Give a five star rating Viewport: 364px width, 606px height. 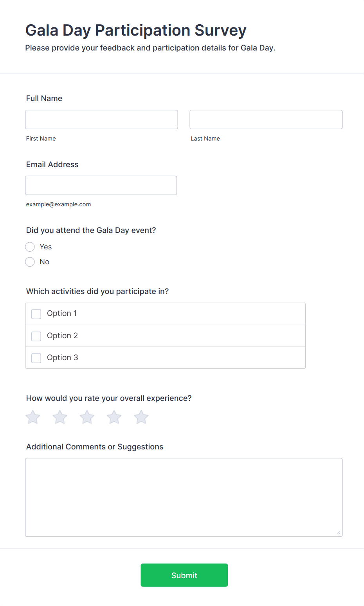point(141,417)
